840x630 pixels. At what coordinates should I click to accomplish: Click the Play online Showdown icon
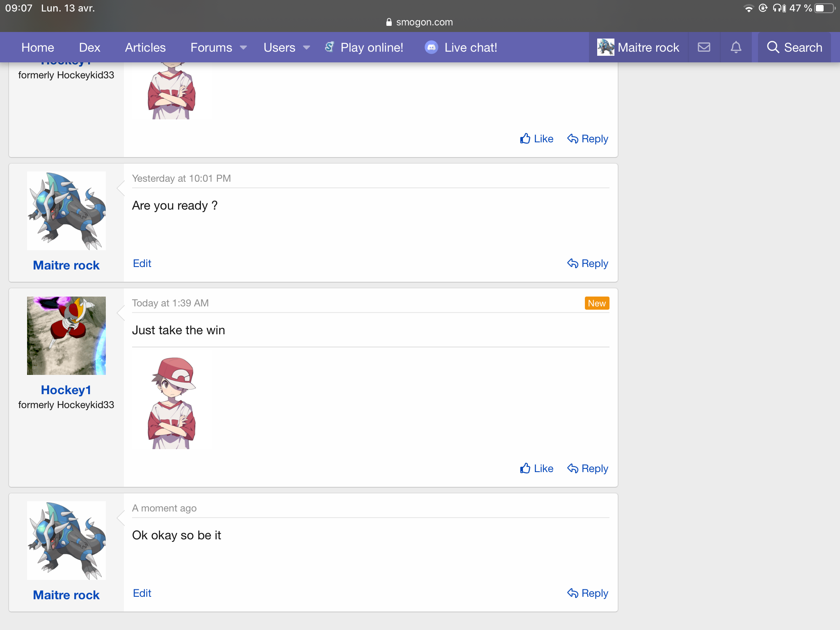tap(329, 47)
